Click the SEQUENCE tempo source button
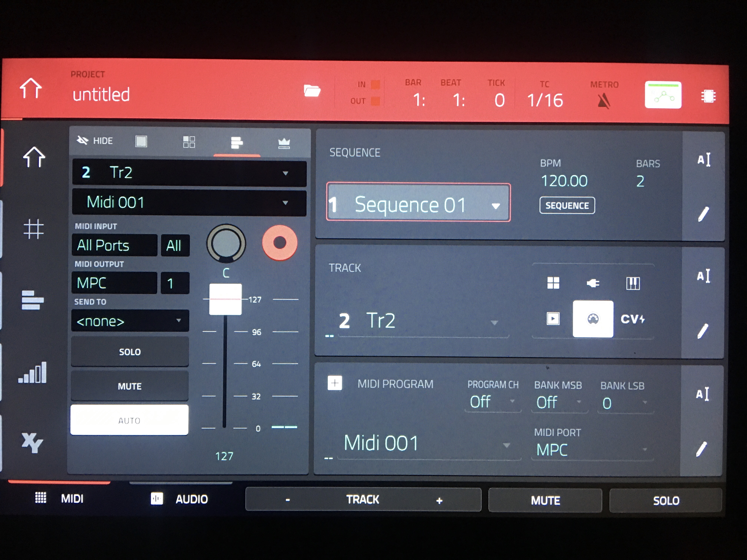 (x=567, y=205)
